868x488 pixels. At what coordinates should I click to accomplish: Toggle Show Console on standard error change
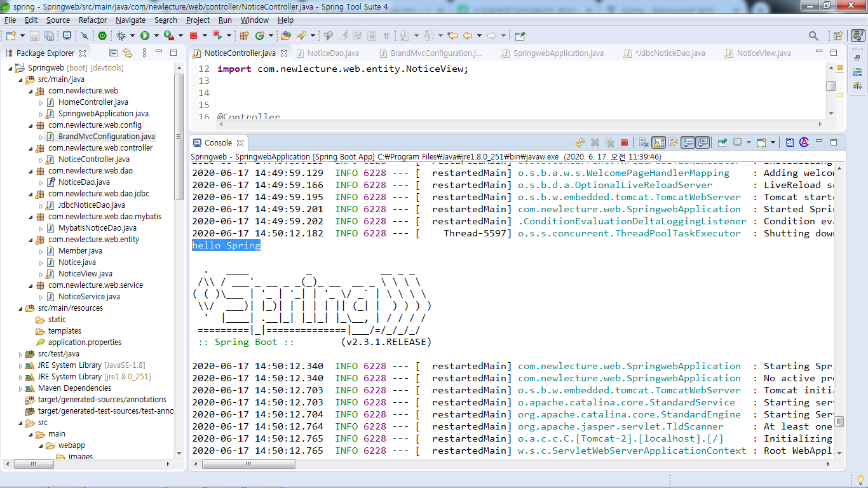click(x=702, y=143)
